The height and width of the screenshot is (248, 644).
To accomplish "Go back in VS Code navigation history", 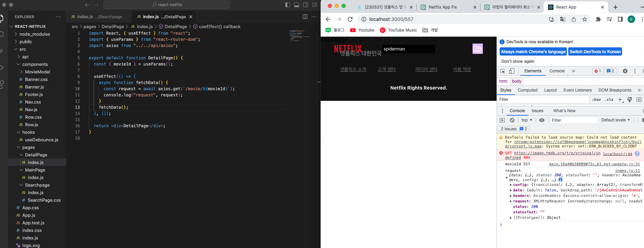I will tap(87, 5).
